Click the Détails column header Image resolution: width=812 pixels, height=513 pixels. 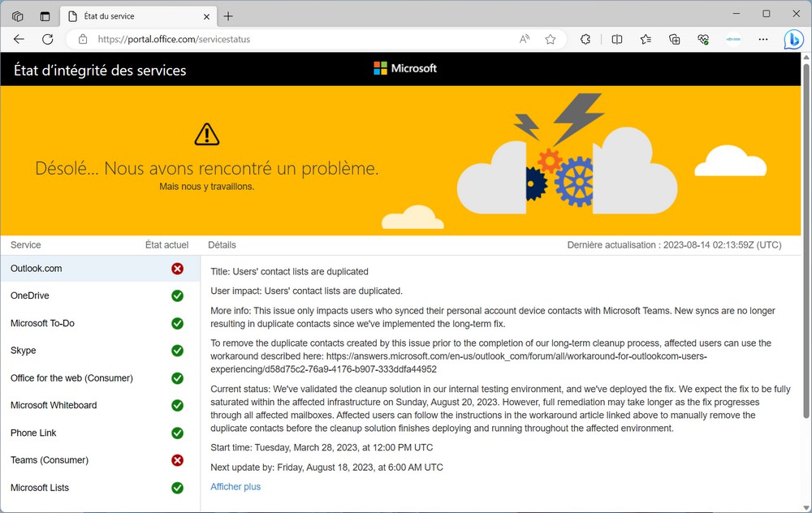pyautogui.click(x=222, y=245)
